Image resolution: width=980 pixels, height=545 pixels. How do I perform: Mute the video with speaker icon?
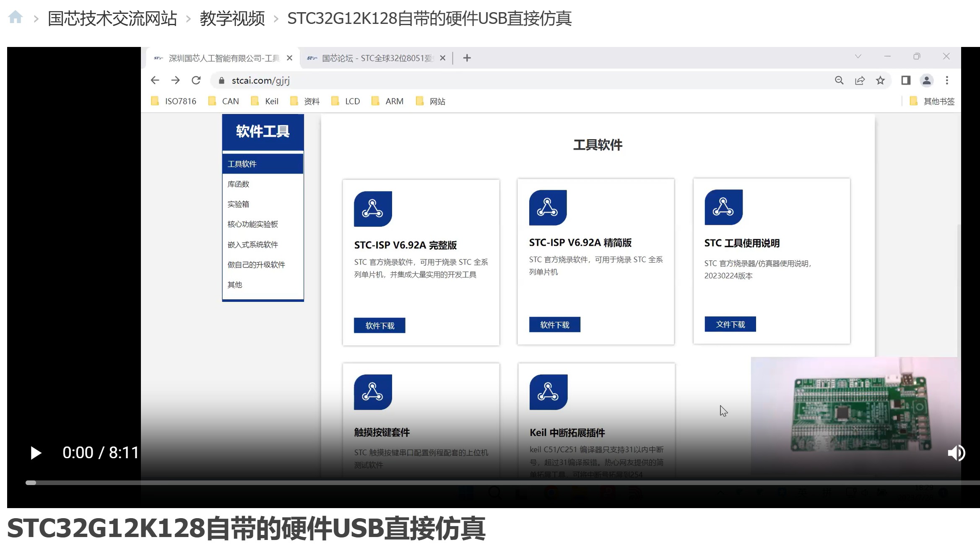956,453
